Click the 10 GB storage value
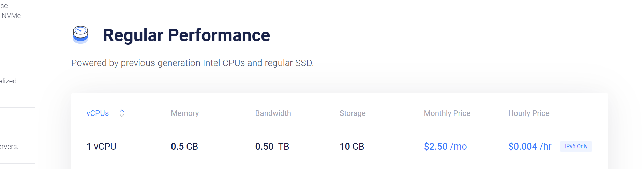Viewport: 644px width, 169px height. pos(351,147)
